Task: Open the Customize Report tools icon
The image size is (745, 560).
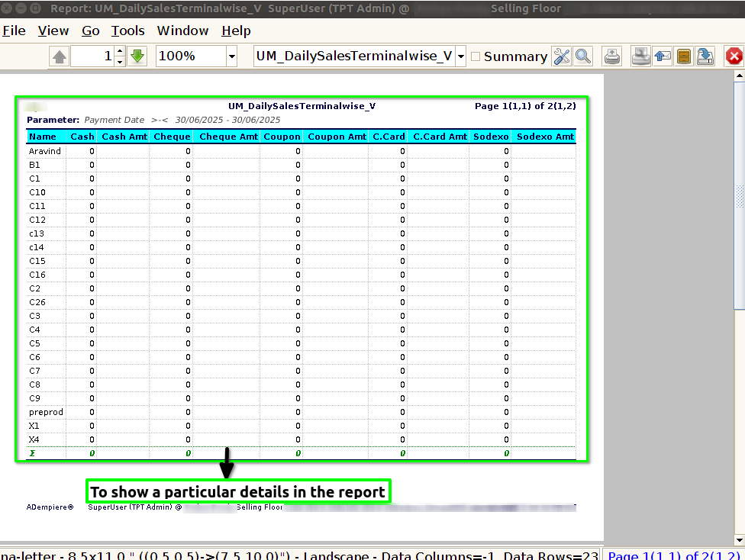Action: 562,56
